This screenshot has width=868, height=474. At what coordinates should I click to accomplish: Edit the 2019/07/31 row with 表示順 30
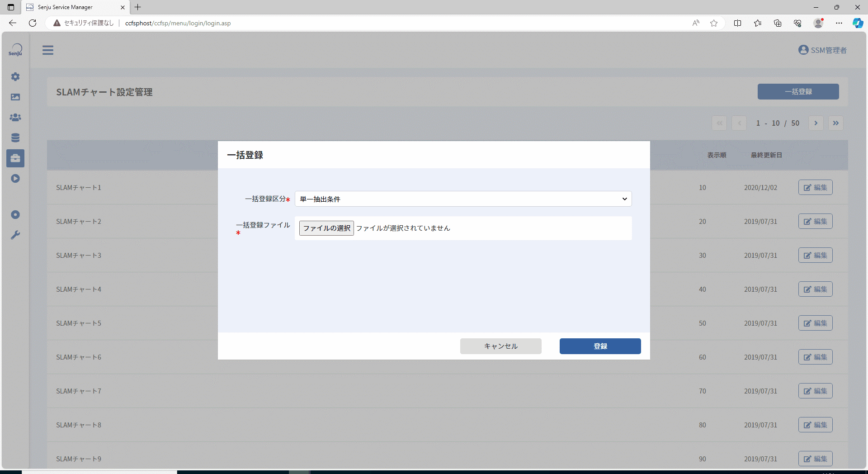click(816, 255)
